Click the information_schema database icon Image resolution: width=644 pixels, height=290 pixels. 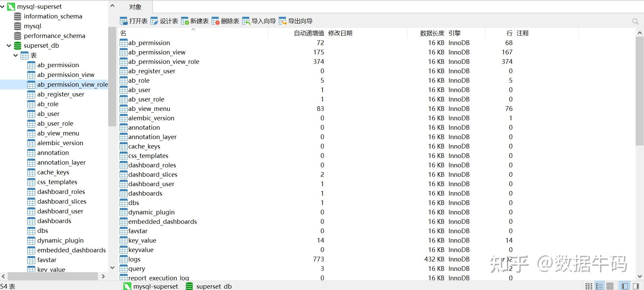17,16
